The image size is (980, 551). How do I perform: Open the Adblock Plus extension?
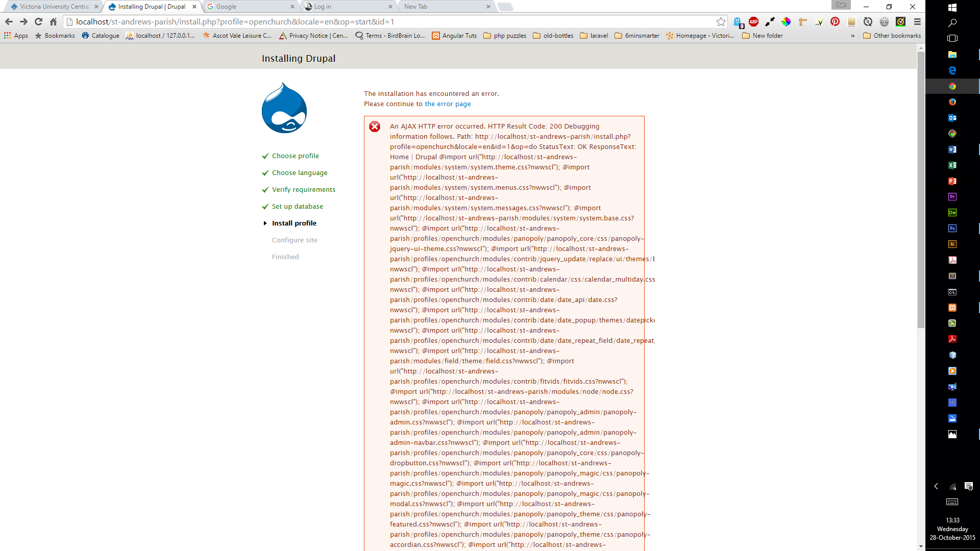(754, 21)
